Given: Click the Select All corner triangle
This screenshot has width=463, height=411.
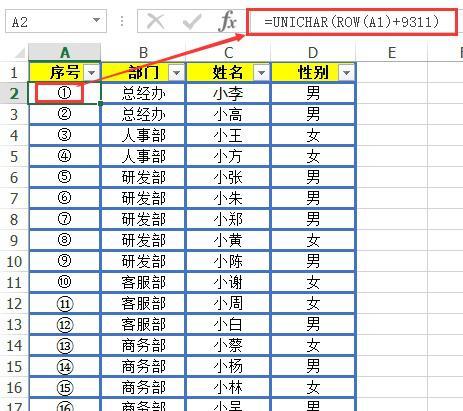Looking at the screenshot, I should (x=20, y=53).
